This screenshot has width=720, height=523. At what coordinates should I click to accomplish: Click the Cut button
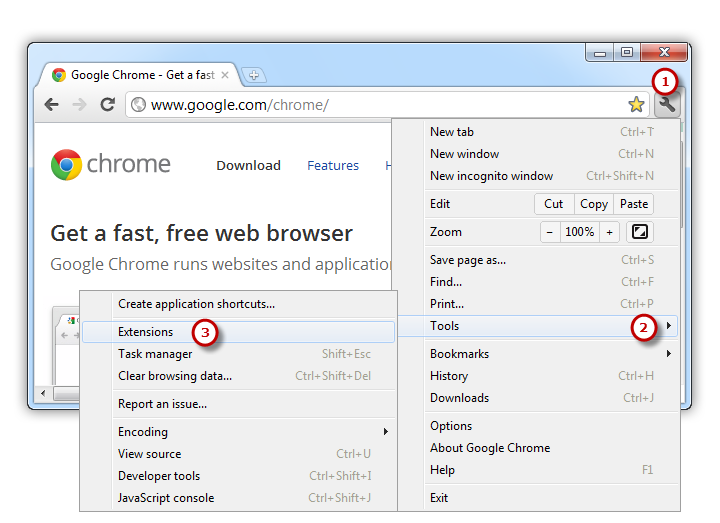[x=554, y=204]
